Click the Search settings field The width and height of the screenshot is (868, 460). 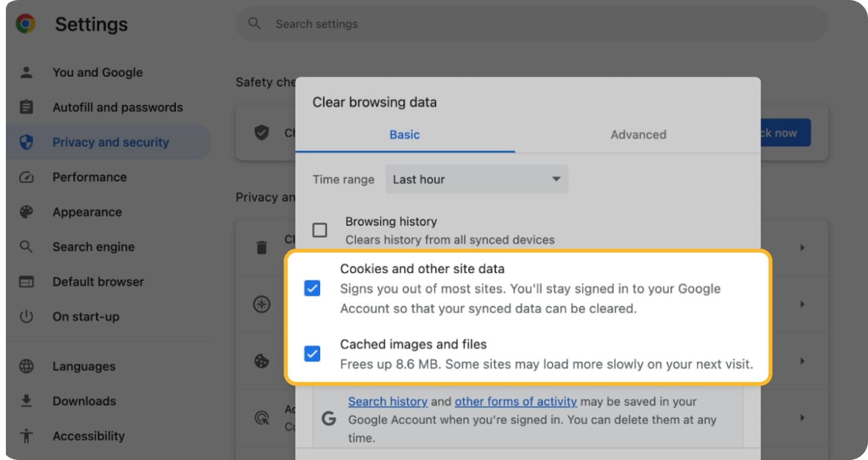531,24
